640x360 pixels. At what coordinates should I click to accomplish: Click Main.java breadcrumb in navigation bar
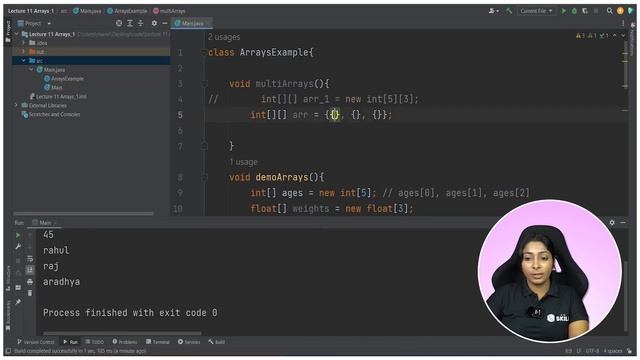pos(87,11)
